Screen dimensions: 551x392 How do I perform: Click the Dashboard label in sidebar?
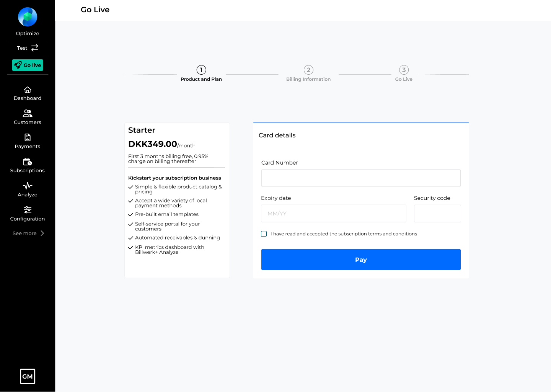[x=28, y=98]
